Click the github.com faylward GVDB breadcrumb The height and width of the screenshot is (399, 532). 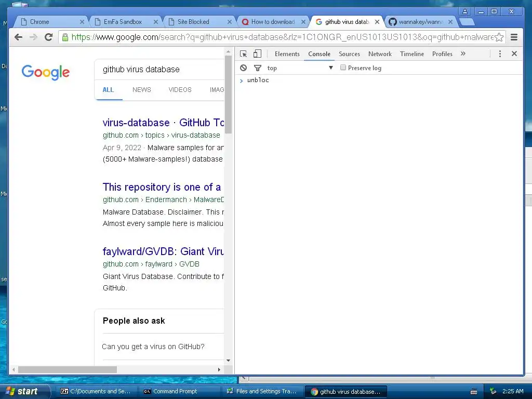coord(151,264)
